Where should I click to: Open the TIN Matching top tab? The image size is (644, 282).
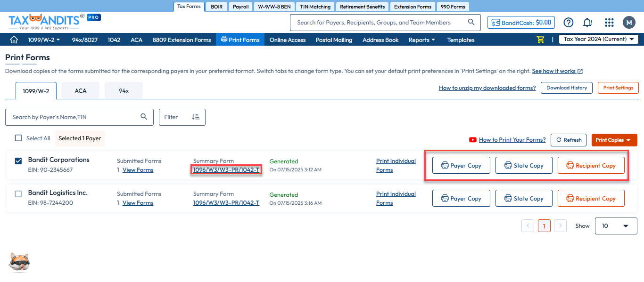315,7
